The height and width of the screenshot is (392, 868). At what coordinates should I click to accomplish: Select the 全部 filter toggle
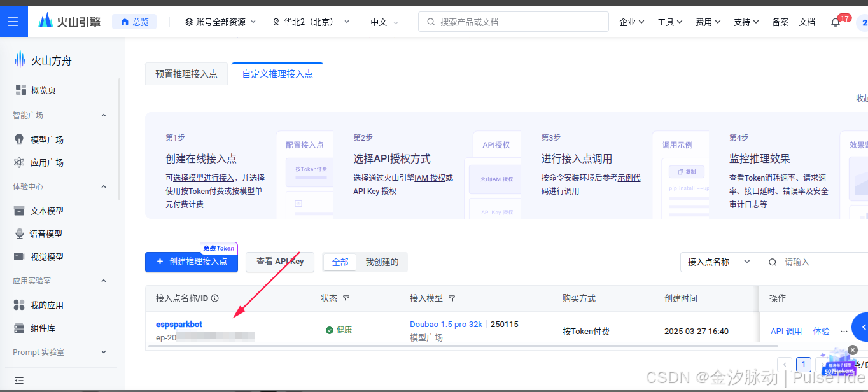340,262
